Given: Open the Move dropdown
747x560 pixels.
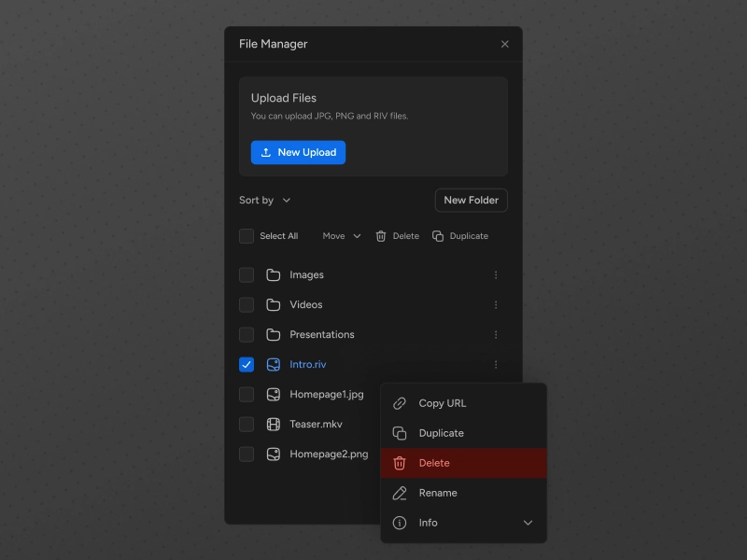Looking at the screenshot, I should pos(342,236).
